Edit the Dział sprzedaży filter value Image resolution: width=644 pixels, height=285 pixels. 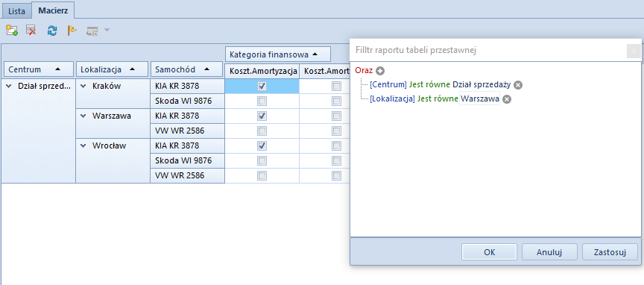click(x=482, y=85)
